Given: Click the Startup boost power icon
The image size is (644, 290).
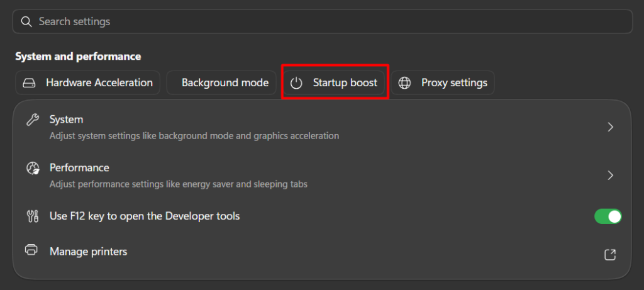Looking at the screenshot, I should click(x=296, y=83).
